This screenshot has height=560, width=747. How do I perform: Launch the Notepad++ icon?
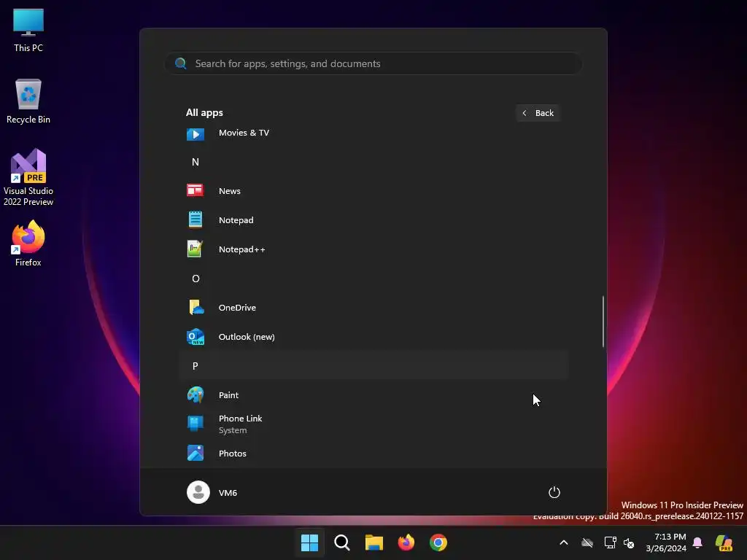click(x=196, y=249)
